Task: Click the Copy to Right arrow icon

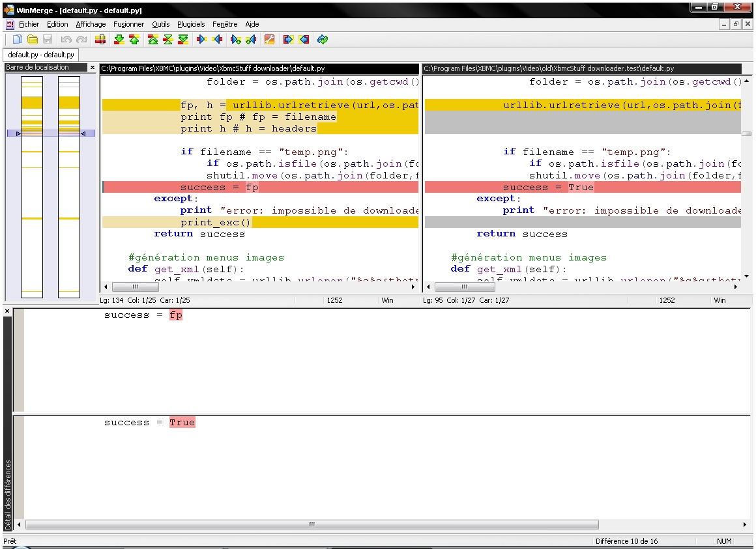Action: pyautogui.click(x=201, y=40)
